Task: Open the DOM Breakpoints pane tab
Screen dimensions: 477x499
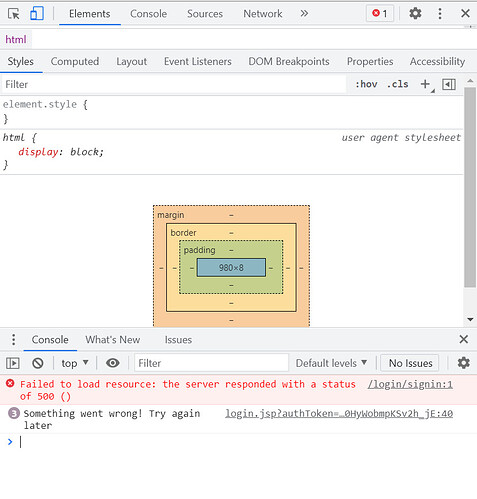Action: click(289, 62)
